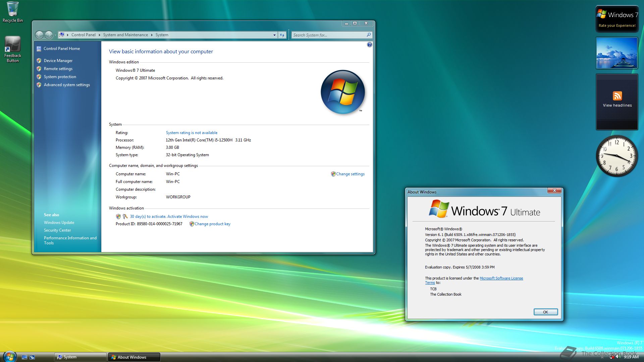Viewport: 644px width, 362px height.
Task: Select System and Maintenance breadcrumb
Action: tap(125, 35)
